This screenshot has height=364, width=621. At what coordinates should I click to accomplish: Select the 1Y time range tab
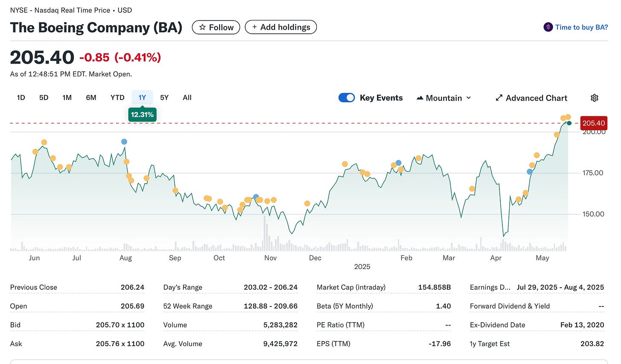tap(142, 98)
